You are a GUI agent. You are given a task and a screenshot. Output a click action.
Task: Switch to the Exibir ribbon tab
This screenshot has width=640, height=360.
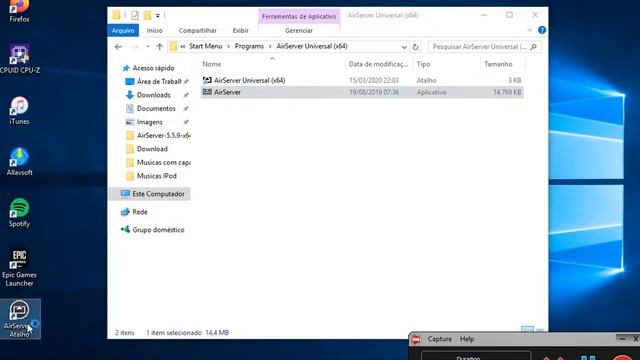pos(240,31)
